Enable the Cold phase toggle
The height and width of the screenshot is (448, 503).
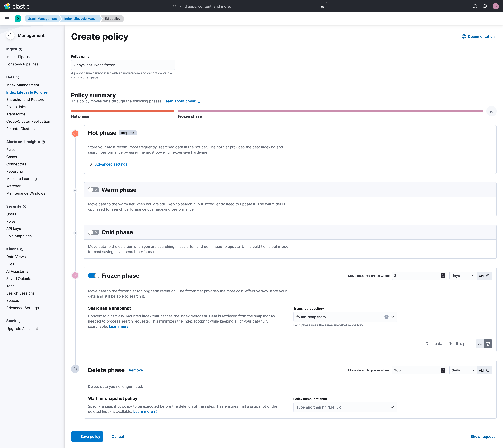[x=94, y=232]
